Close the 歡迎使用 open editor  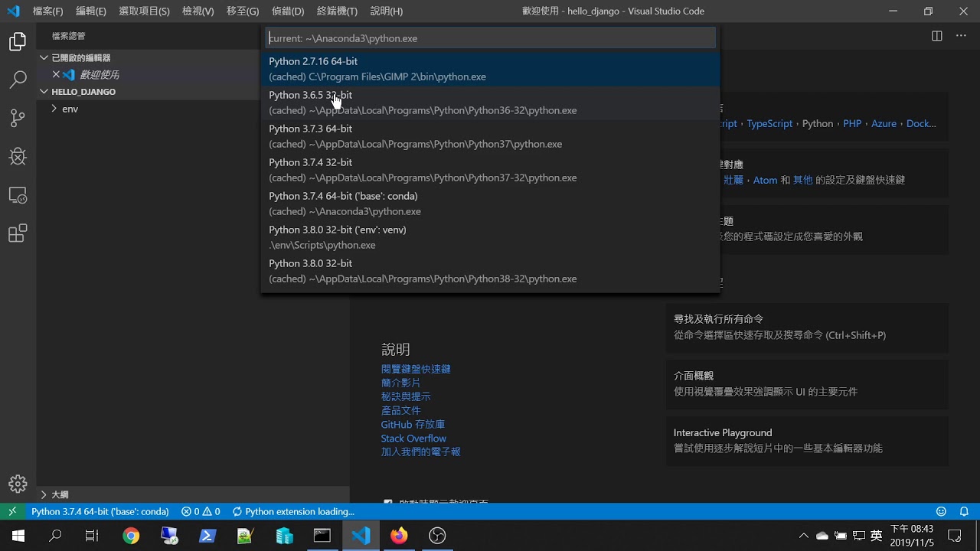(56, 74)
